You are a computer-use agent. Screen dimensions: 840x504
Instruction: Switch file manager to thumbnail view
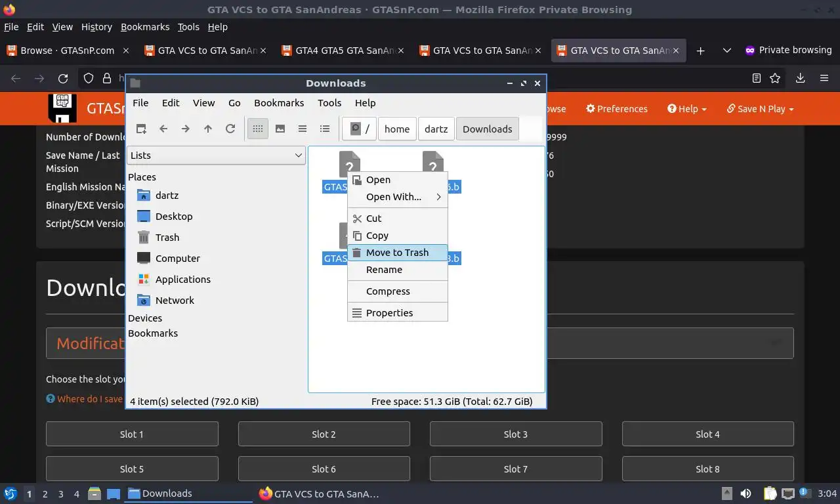(280, 129)
